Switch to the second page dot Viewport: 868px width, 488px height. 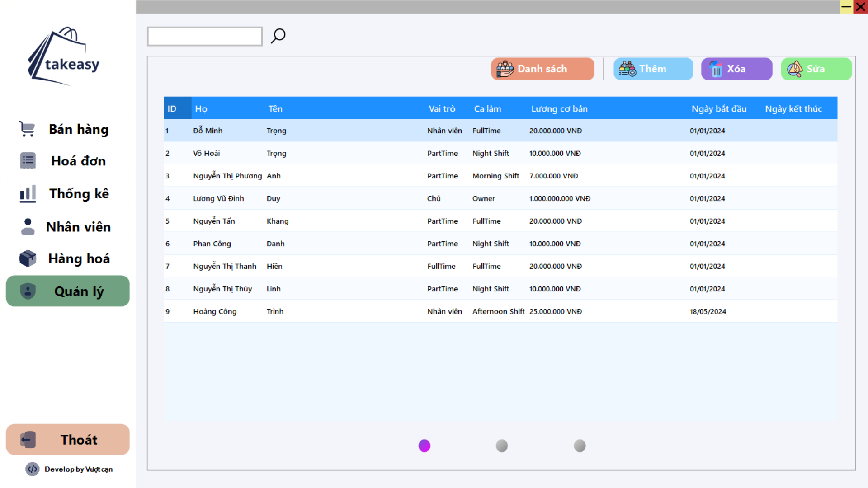click(x=502, y=446)
